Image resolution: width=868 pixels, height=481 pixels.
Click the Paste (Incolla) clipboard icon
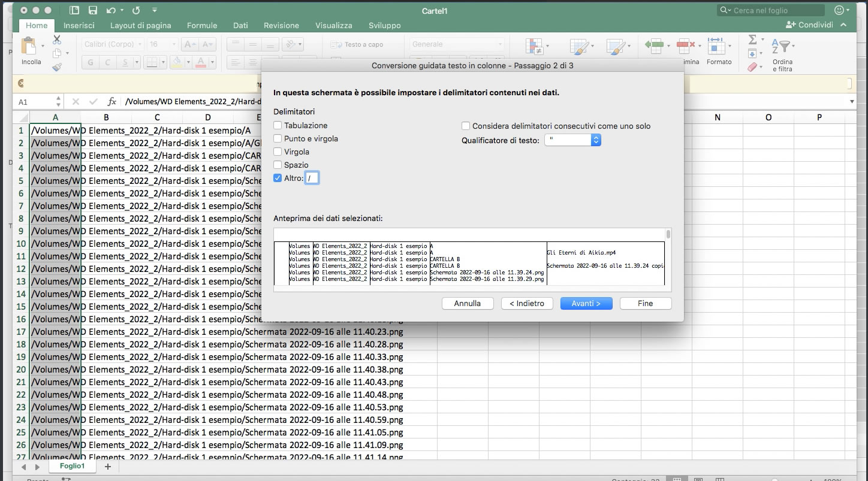29,46
